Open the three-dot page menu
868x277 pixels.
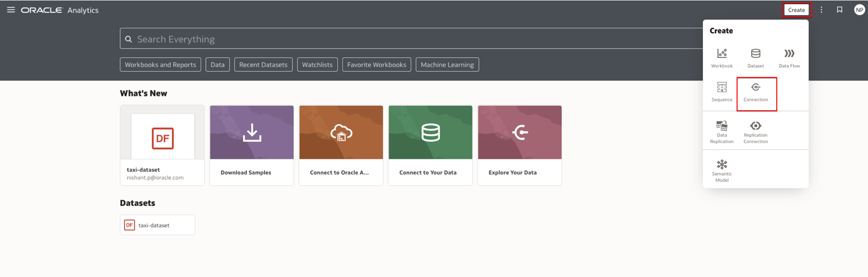(x=821, y=10)
